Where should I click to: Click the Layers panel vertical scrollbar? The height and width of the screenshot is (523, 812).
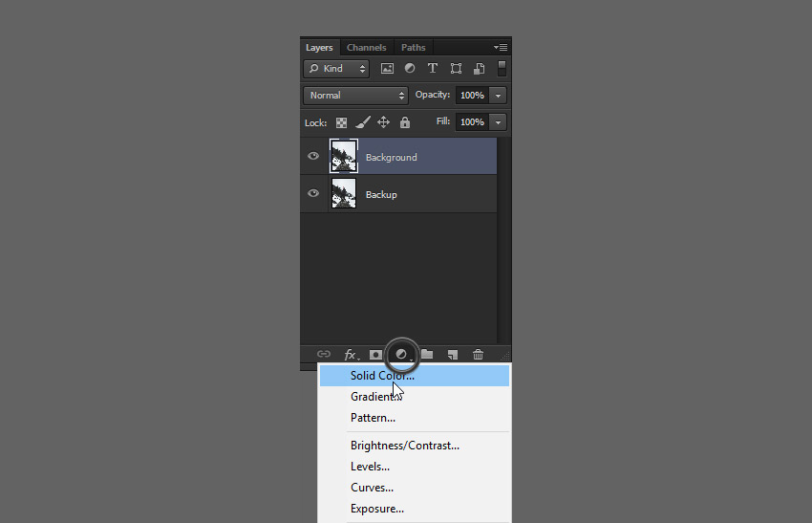click(x=503, y=239)
